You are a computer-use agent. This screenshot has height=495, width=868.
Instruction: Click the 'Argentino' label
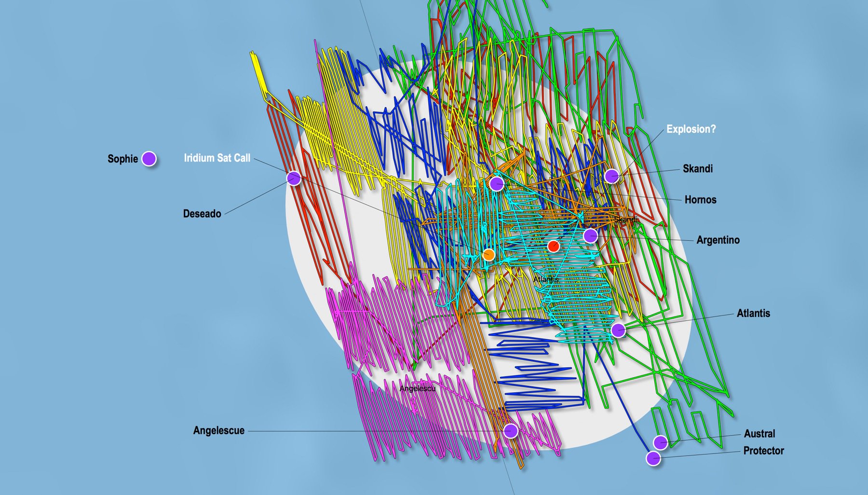[x=718, y=240]
